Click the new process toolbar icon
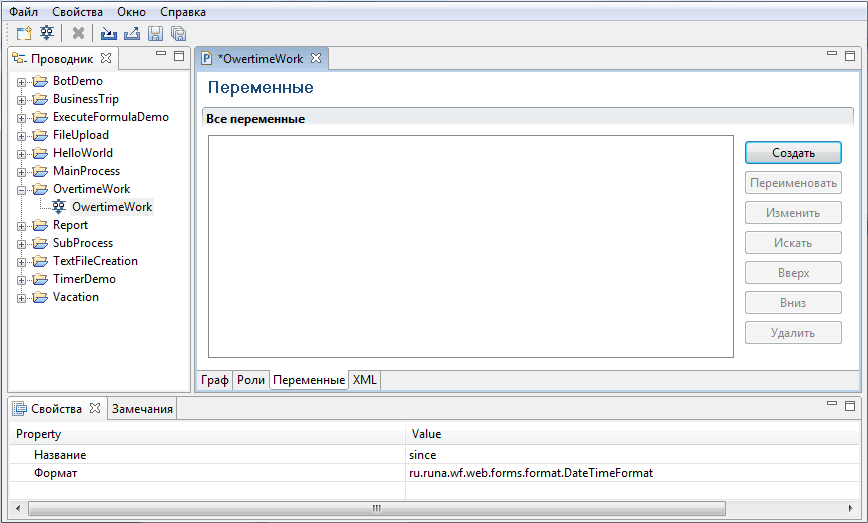Screen dimensions: 868x523 (x=47, y=33)
